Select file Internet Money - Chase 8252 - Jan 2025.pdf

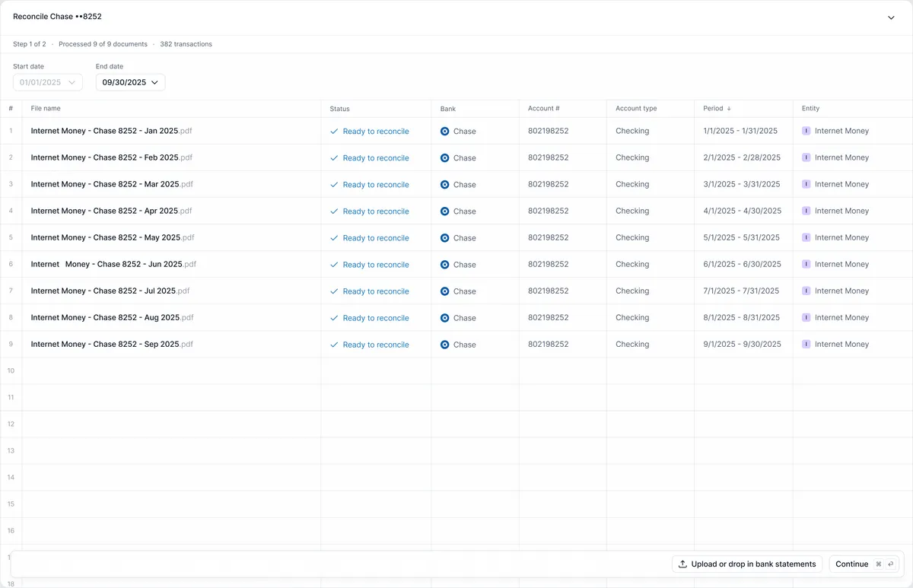tap(111, 131)
